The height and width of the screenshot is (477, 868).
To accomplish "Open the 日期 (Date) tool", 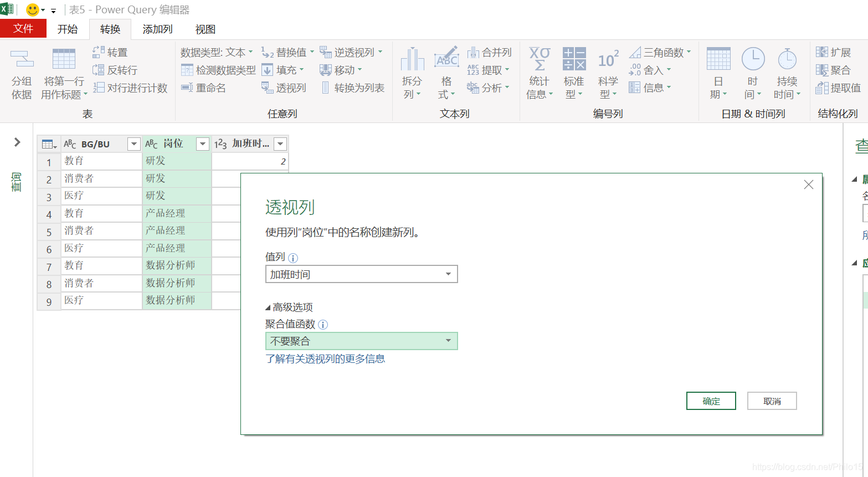I will click(718, 72).
